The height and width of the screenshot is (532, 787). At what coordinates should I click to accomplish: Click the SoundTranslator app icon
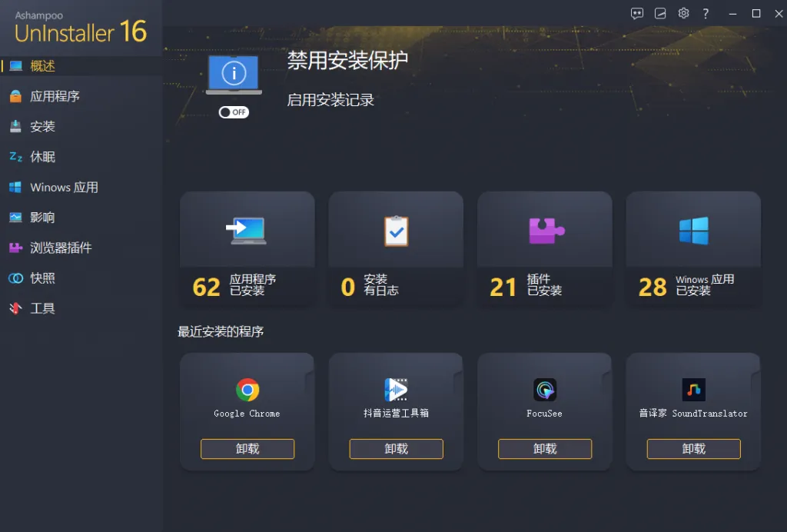[x=694, y=390]
